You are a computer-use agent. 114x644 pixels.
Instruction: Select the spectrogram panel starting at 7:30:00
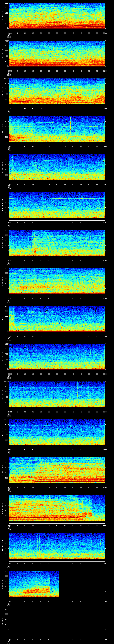[x=57, y=432]
